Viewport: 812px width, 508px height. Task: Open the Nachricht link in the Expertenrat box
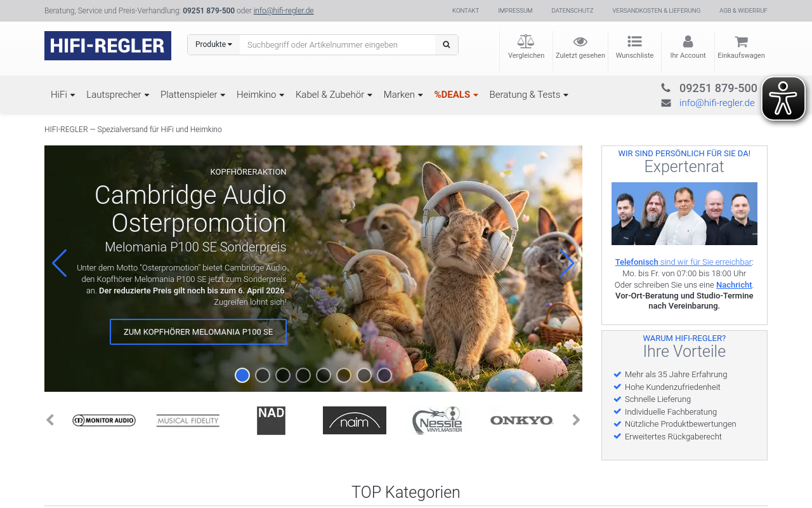tap(733, 284)
